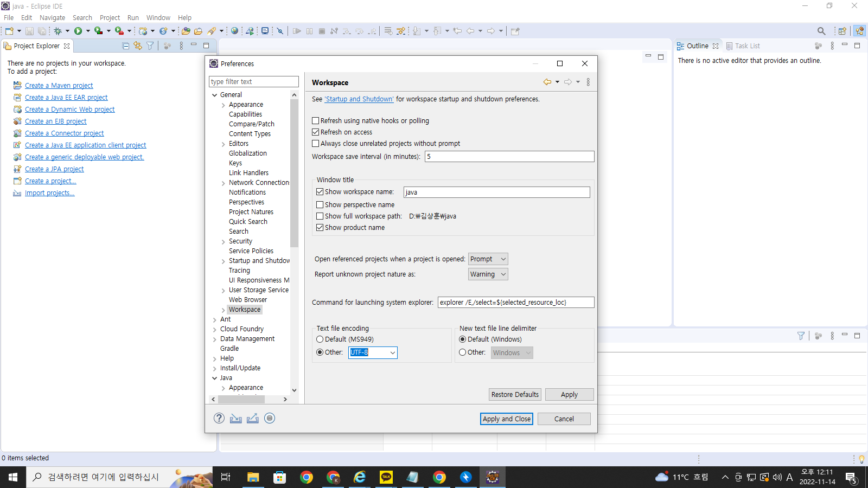
Task: Click the Open Perspective icon
Action: 842,31
